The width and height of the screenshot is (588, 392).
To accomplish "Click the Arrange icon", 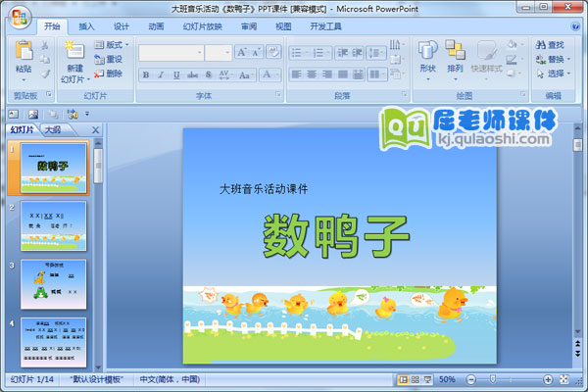I will pyautogui.click(x=455, y=50).
